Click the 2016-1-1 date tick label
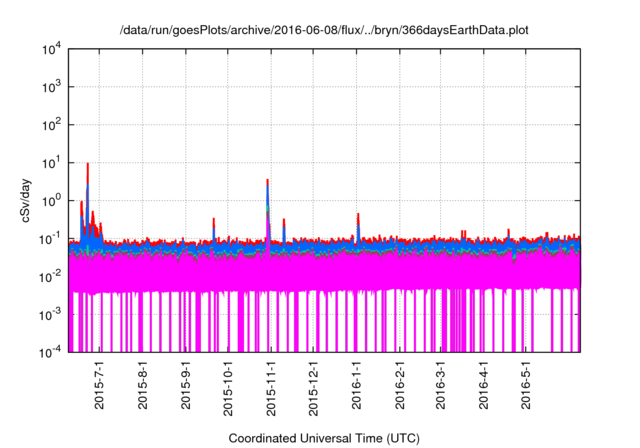Image resolution: width=640 pixels, height=448 pixels. 356,385
